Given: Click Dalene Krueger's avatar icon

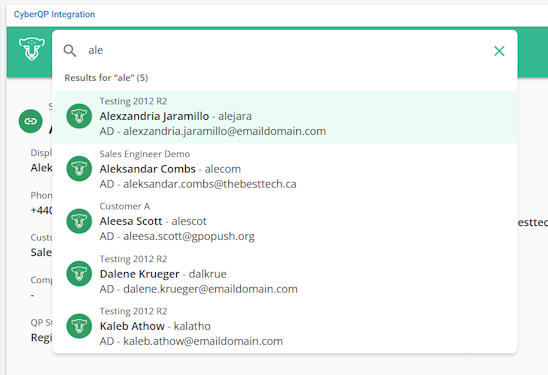Looking at the screenshot, I should pos(79,274).
